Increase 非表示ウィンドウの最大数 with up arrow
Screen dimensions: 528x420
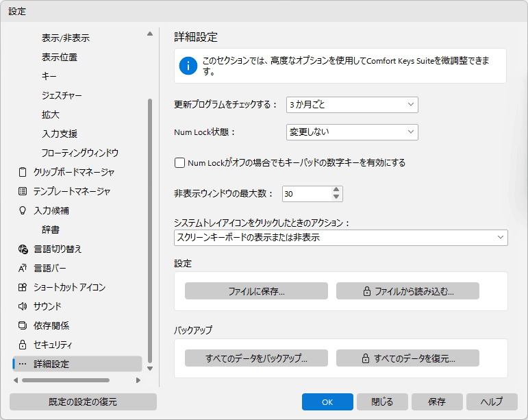336,190
